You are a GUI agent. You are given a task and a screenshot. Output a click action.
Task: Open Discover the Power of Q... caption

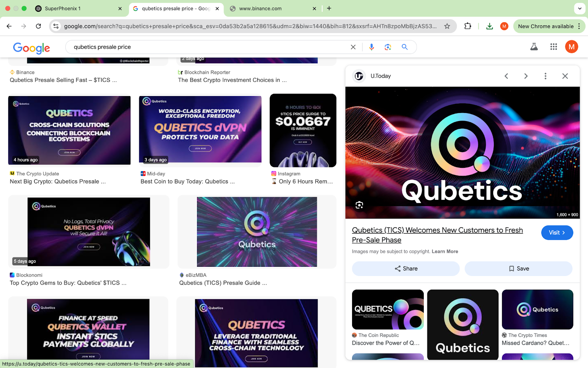pos(386,343)
